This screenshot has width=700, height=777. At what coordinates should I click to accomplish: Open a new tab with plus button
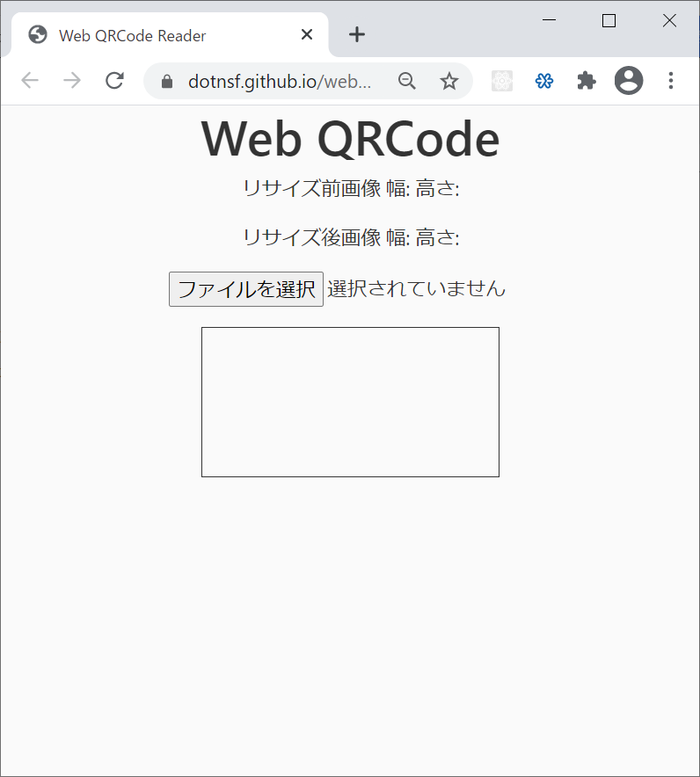tap(357, 34)
